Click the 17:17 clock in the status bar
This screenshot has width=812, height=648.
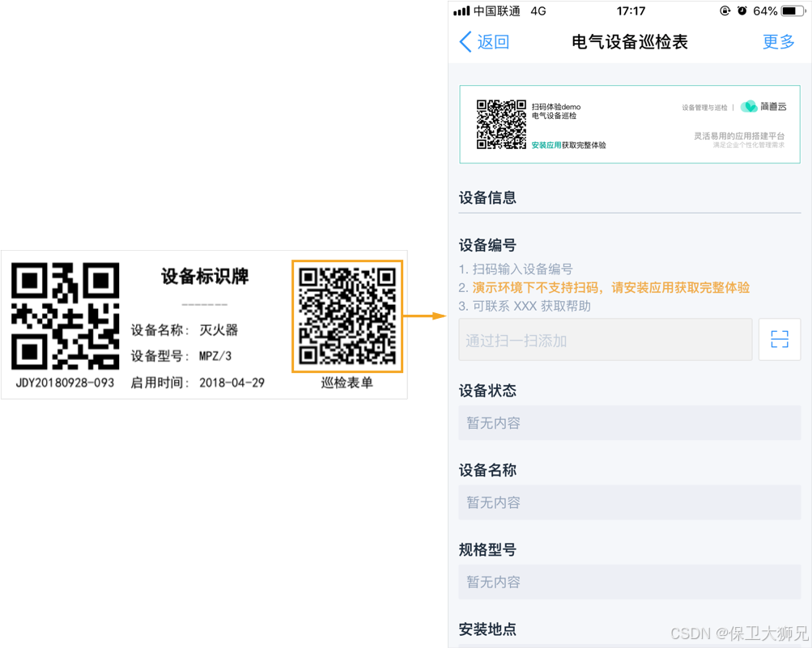pos(631,11)
